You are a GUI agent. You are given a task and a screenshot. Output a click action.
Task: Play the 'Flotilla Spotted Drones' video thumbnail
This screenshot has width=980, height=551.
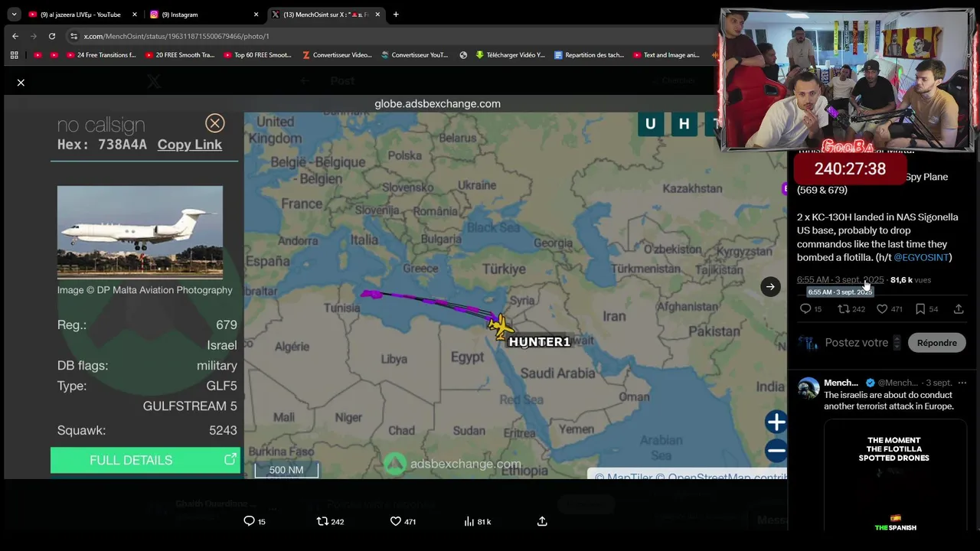[894, 474]
